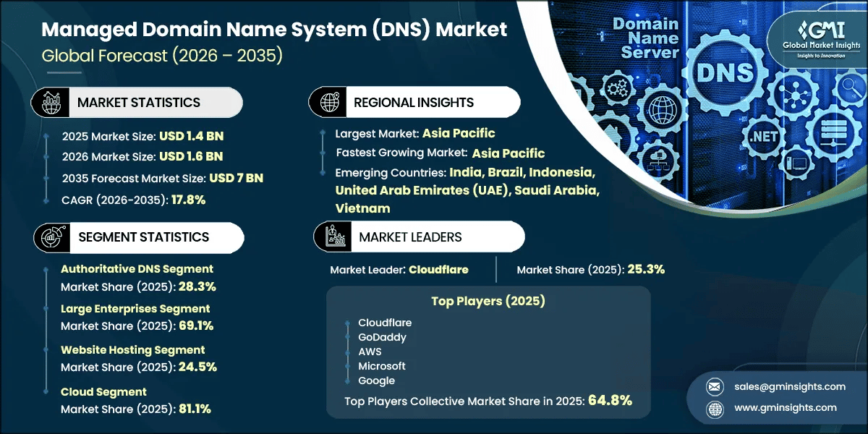
Task: Click Authoritative DNS Segment label
Action: 137,268
